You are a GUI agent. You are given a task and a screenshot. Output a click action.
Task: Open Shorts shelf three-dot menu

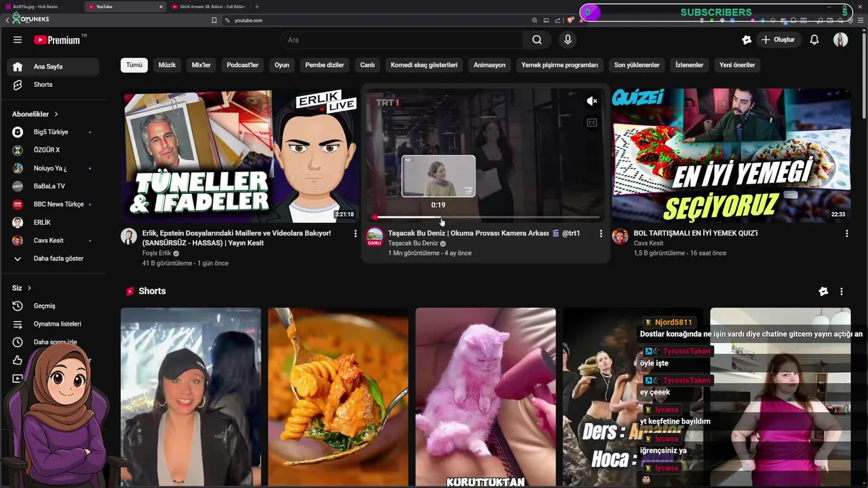tap(842, 291)
